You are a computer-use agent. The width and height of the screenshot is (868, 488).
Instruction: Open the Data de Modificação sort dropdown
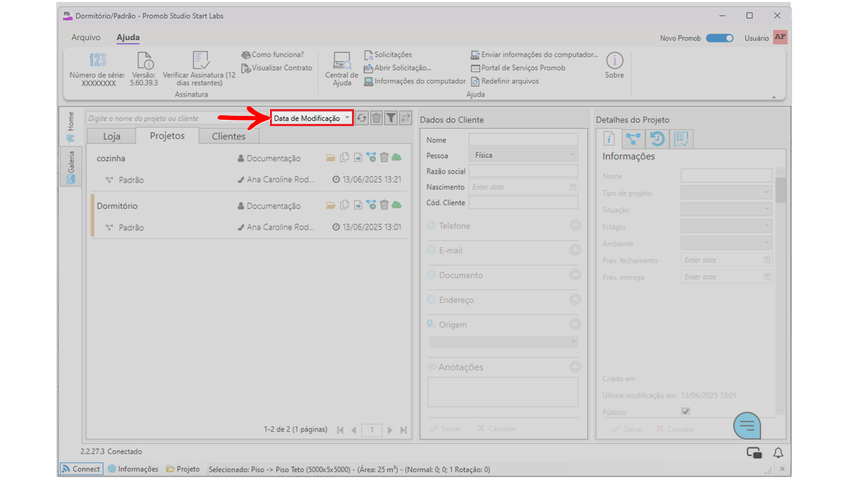click(x=312, y=118)
